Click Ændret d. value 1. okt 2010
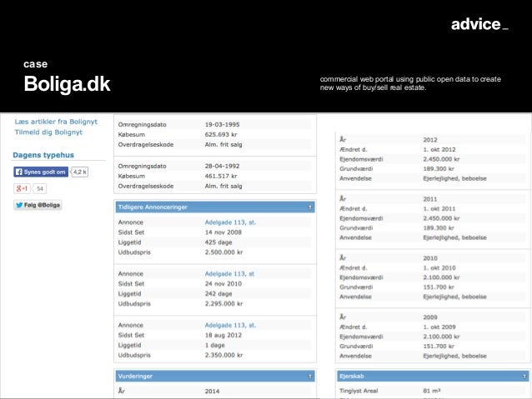 click(439, 268)
